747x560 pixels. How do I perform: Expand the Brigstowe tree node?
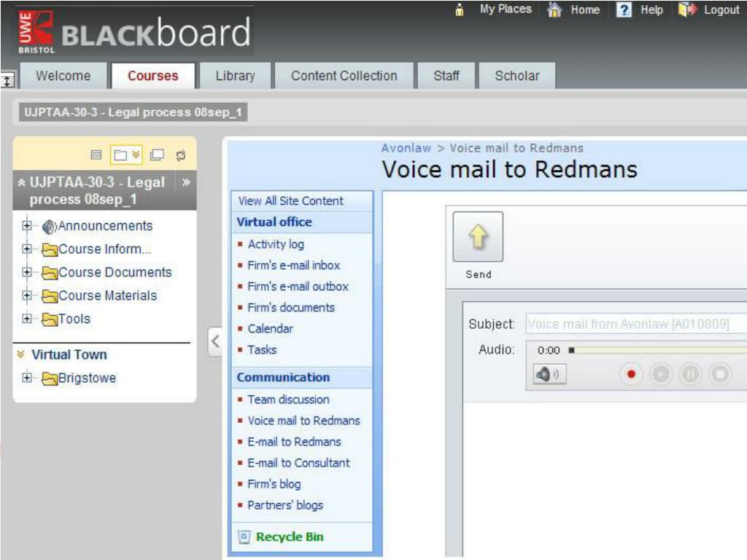(x=27, y=378)
